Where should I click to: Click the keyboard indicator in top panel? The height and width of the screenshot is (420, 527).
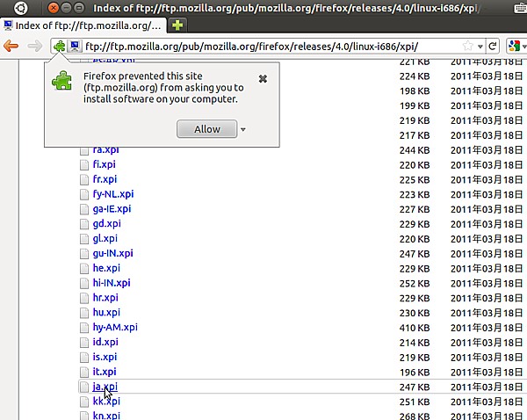[520, 8]
